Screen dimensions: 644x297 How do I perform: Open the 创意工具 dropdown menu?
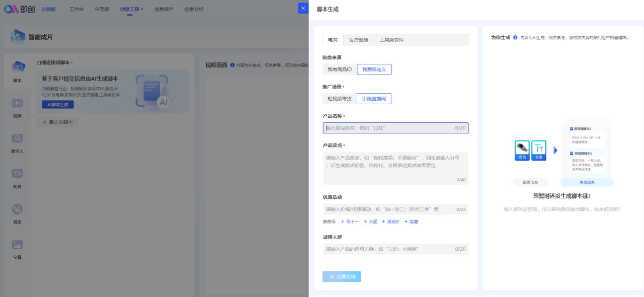tap(130, 9)
